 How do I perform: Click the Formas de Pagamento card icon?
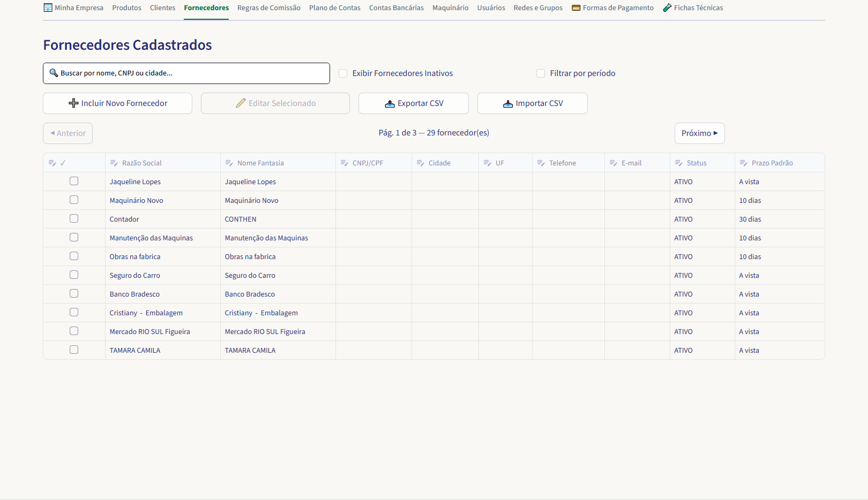click(576, 8)
